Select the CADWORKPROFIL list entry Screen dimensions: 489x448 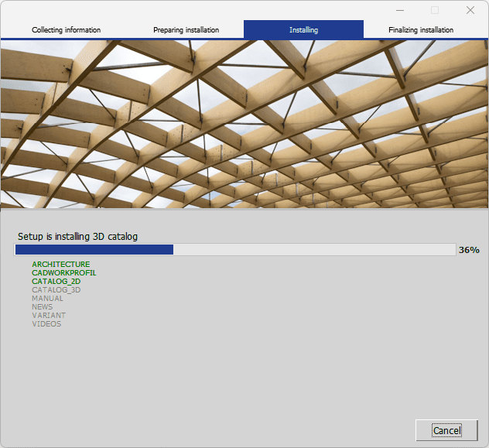pos(63,273)
